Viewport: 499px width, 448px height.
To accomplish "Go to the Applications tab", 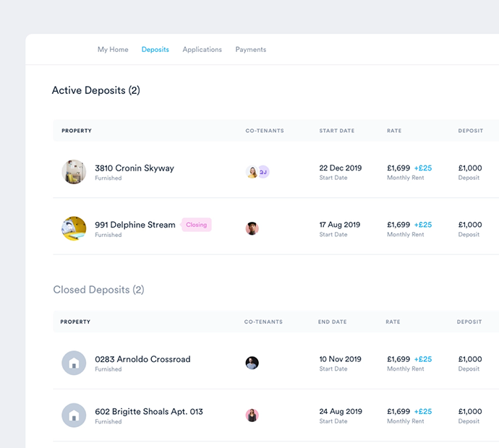I will (202, 50).
